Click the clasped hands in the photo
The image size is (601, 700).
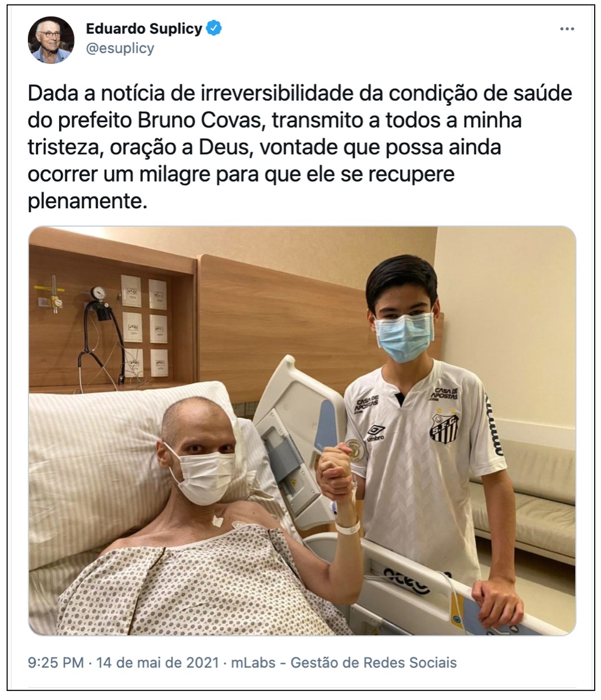coord(337,469)
